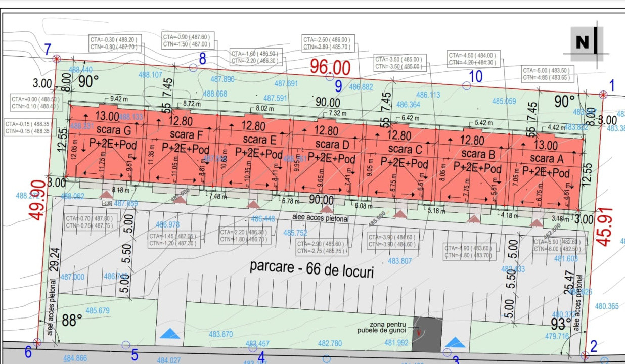Click the dark gray garbage bin zone rectangle
This screenshot has width=625, height=364.
pyautogui.click(x=427, y=335)
